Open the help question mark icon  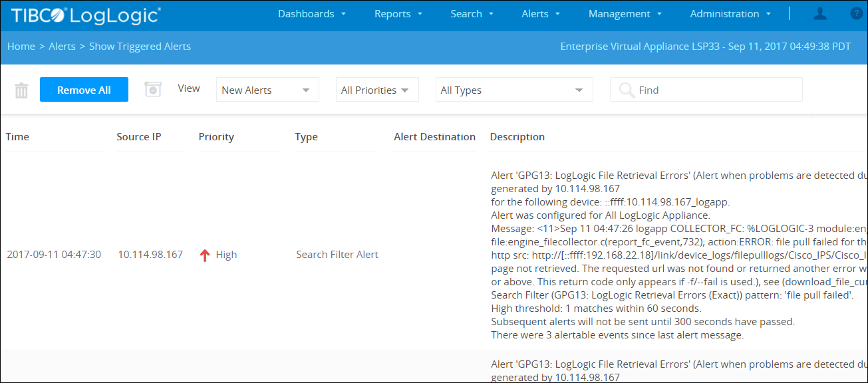tap(856, 14)
